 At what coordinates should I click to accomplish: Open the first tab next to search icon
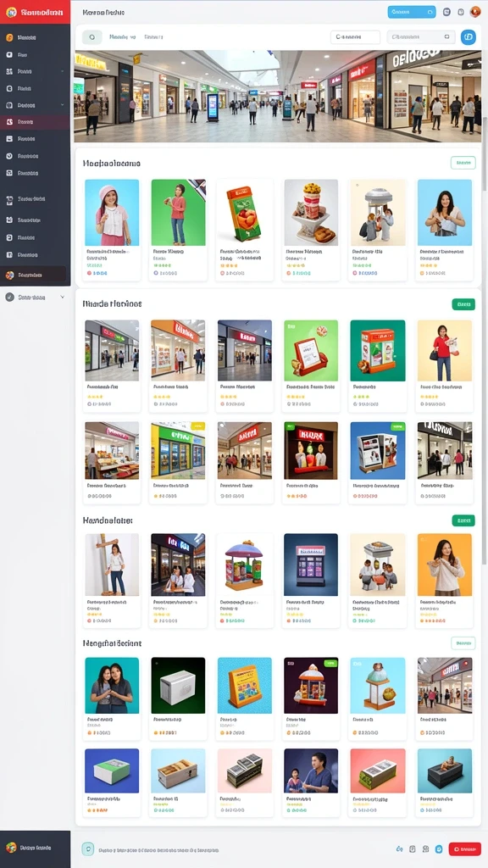(x=122, y=37)
